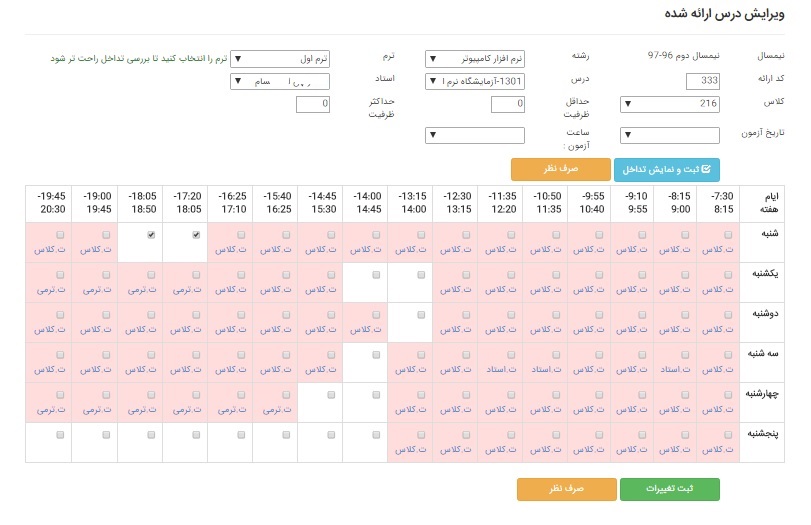Tick Monday 13:15-14:00 slot checkbox

coord(420,314)
